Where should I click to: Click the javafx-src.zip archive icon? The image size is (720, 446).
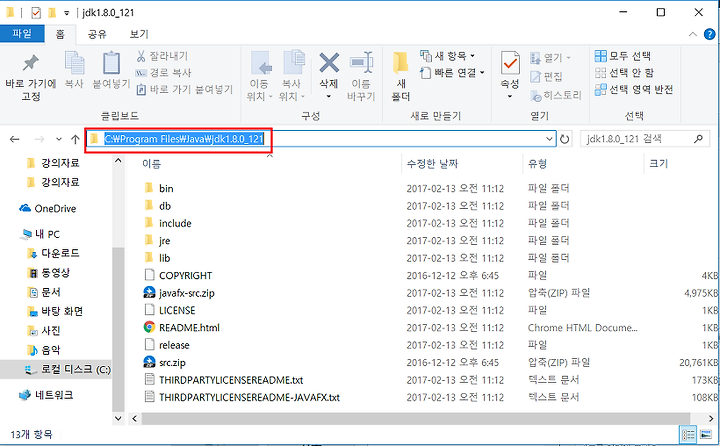[x=149, y=292]
